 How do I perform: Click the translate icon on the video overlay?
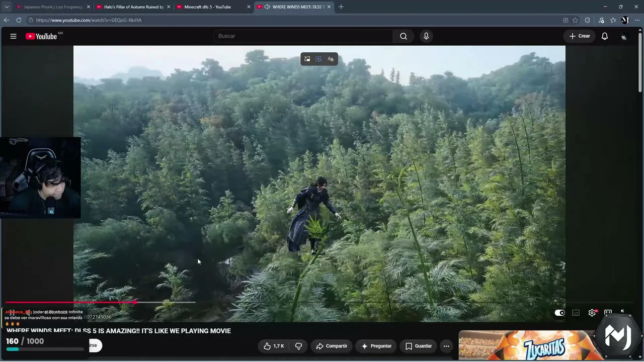click(331, 59)
